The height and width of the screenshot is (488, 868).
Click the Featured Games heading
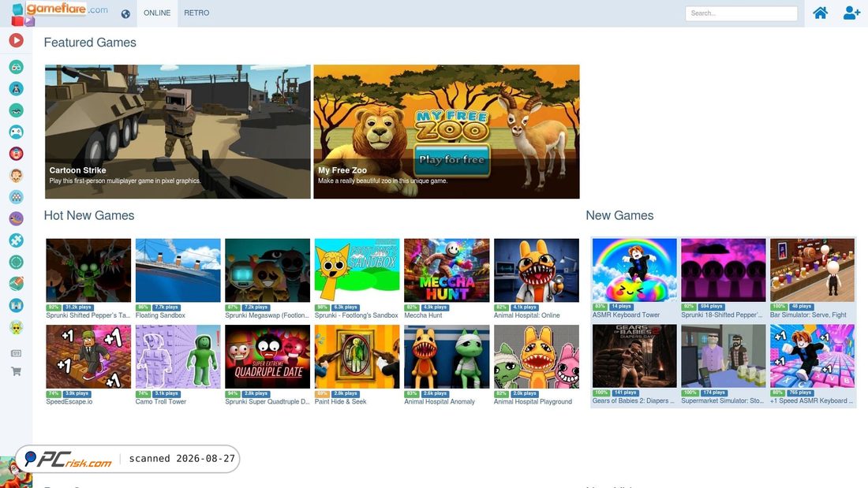coord(90,43)
